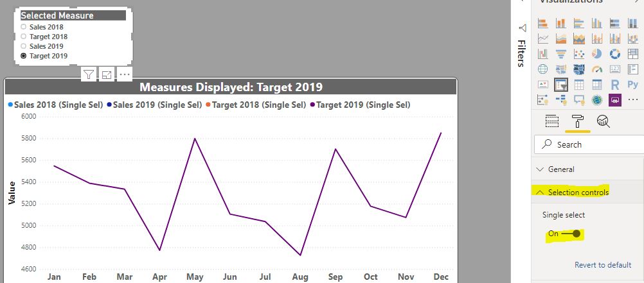Screen dimensions: 644x283
Task: Select the Multi-row card visualization
Action: click(x=633, y=69)
